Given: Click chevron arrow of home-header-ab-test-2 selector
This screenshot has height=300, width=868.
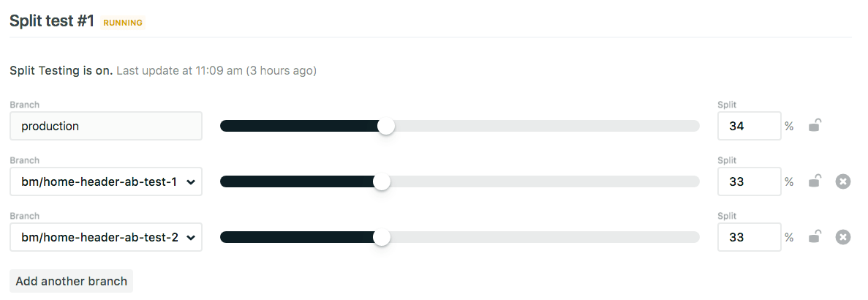Looking at the screenshot, I should click(x=191, y=238).
